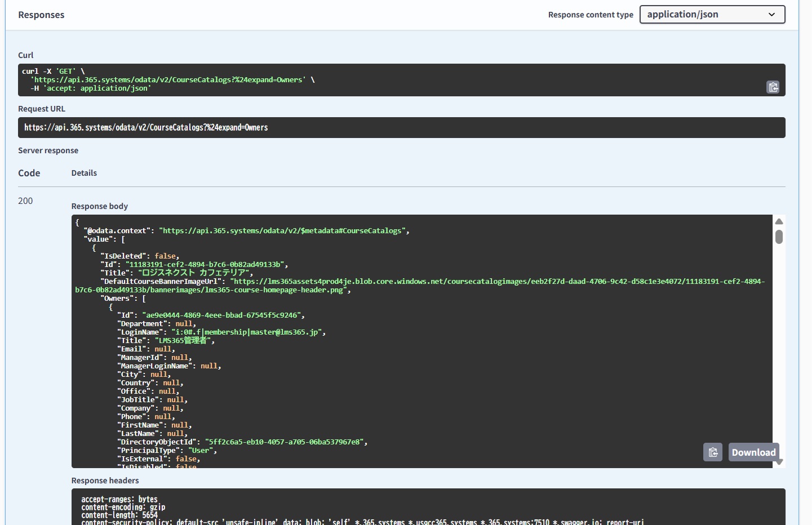Click the "Details" column header

pyautogui.click(x=84, y=173)
